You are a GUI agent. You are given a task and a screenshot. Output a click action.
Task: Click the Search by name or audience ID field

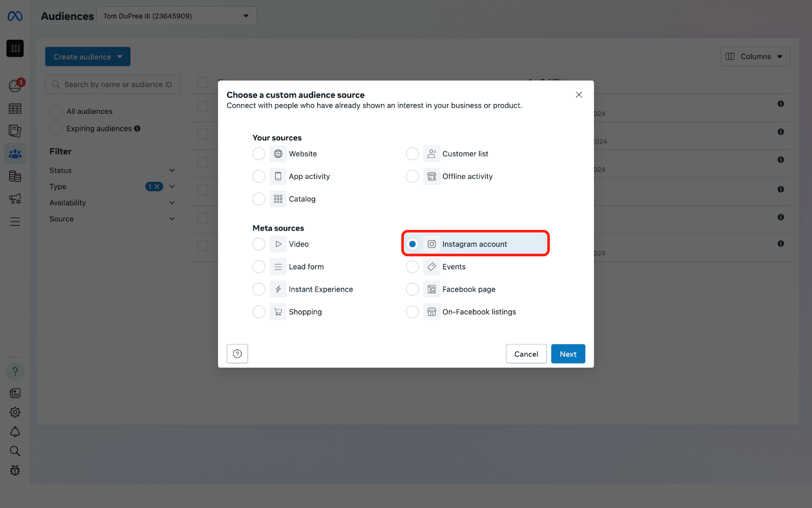coord(113,84)
